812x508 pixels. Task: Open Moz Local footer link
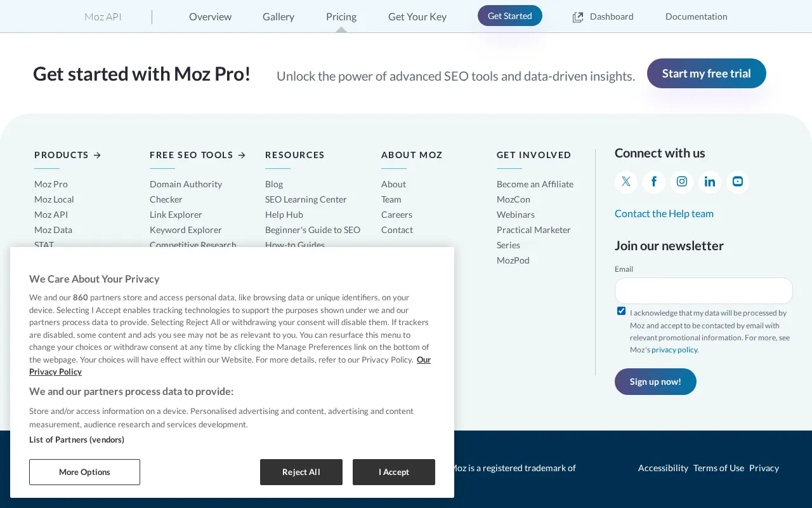[x=54, y=199]
